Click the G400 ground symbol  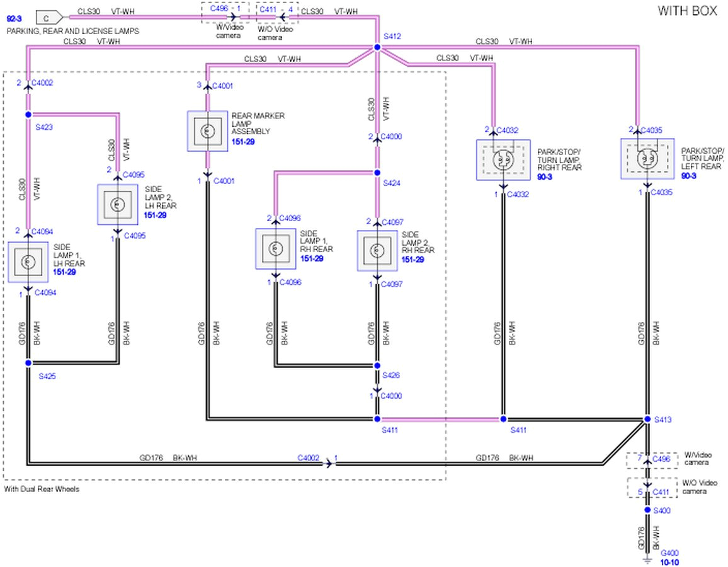coord(647,558)
